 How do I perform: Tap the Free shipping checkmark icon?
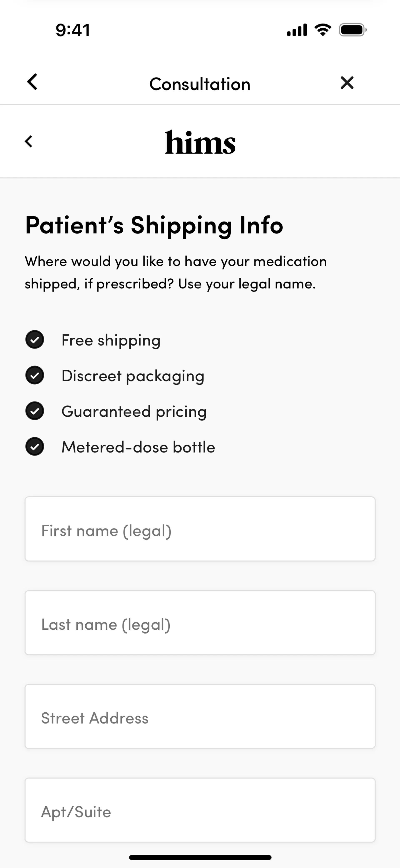click(x=35, y=340)
